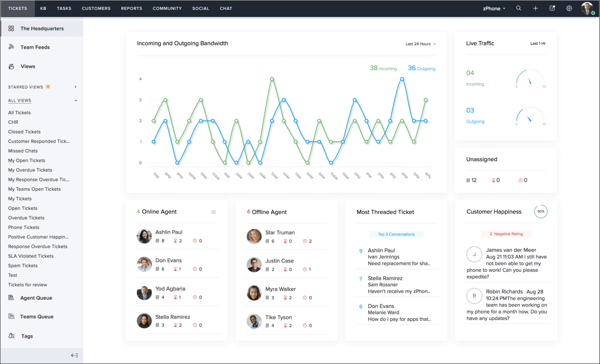
Task: Toggle the Online Agent list options menu
Action: click(x=213, y=212)
